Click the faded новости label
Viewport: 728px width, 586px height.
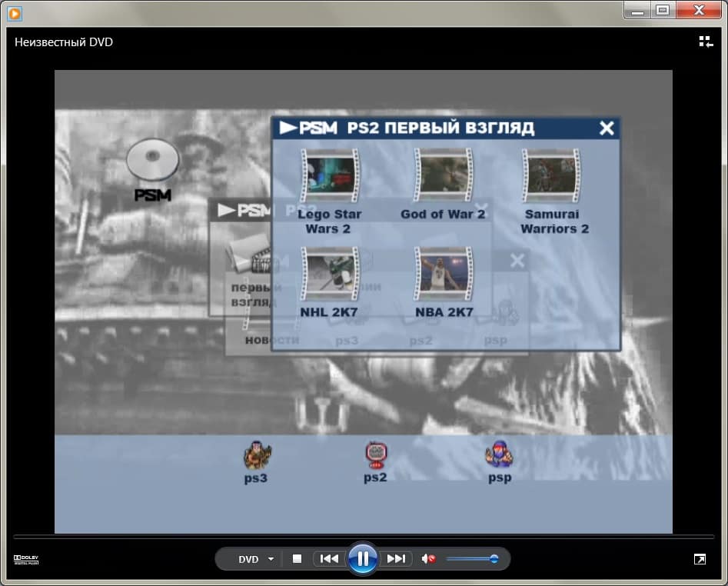click(x=272, y=340)
